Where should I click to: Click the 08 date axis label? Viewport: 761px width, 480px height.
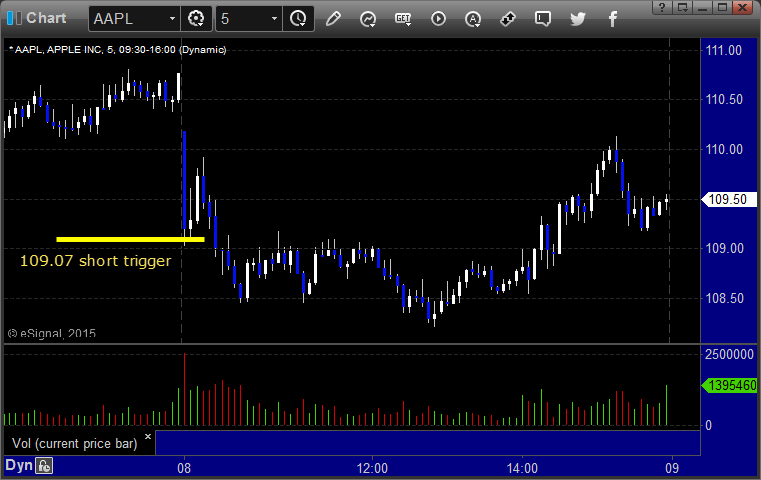point(184,468)
